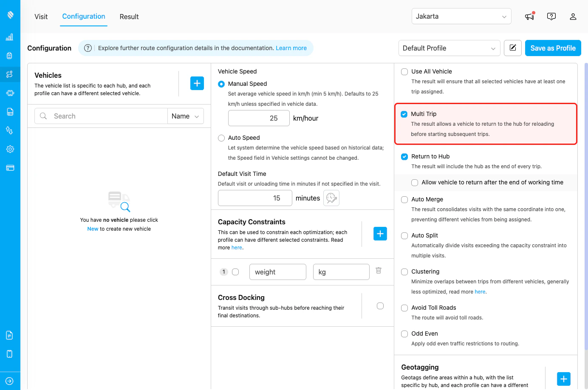This screenshot has height=390, width=588.
Task: Open the Clustering 'here' link
Action: click(x=480, y=292)
